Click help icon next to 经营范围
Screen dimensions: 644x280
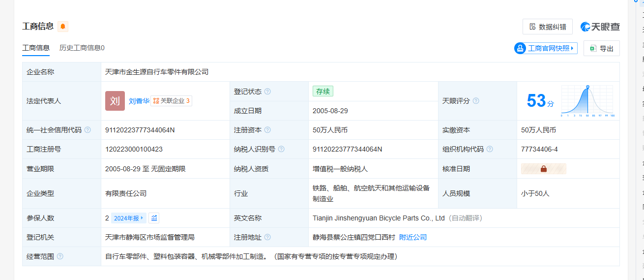(60, 256)
